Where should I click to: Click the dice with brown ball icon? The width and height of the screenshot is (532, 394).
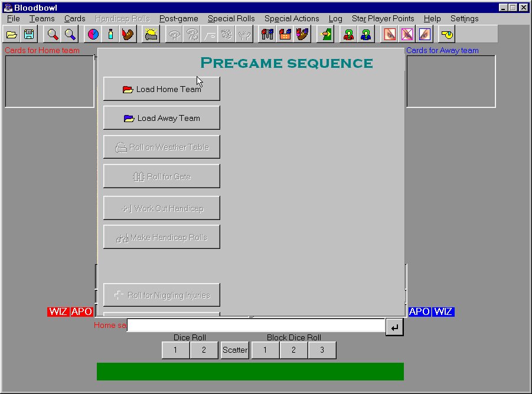[302, 34]
